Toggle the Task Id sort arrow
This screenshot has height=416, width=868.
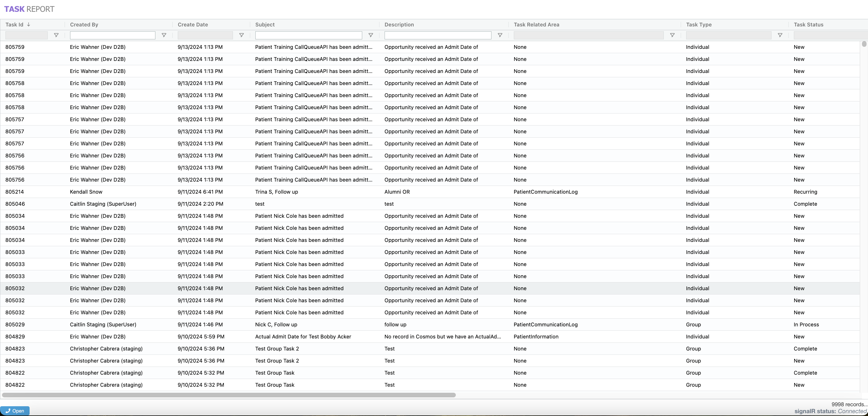[x=29, y=25]
